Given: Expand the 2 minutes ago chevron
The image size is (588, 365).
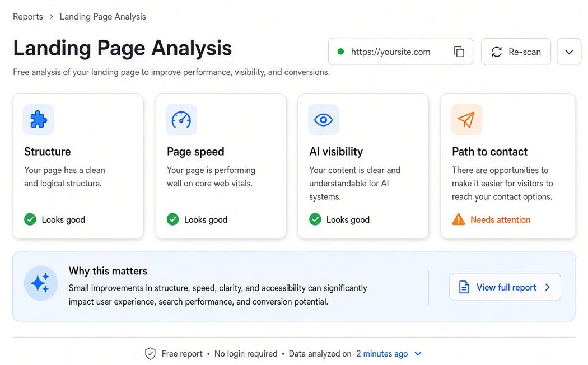Looking at the screenshot, I should (x=418, y=353).
